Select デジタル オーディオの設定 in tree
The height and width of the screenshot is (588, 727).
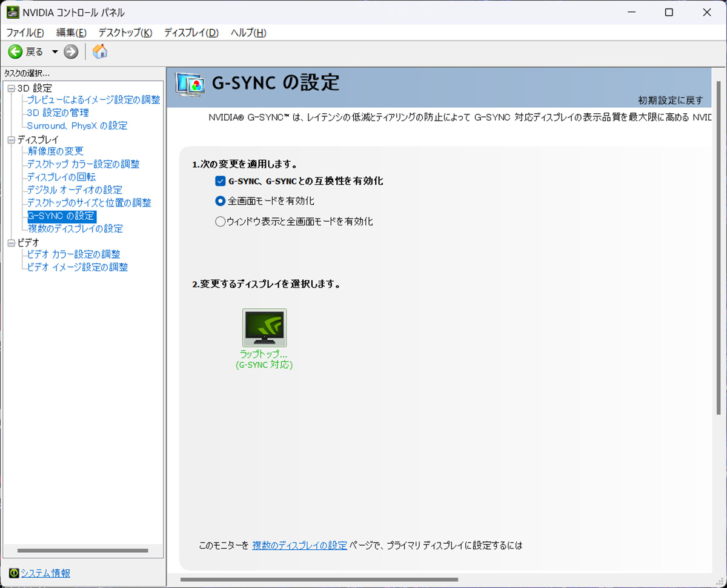click(x=75, y=190)
